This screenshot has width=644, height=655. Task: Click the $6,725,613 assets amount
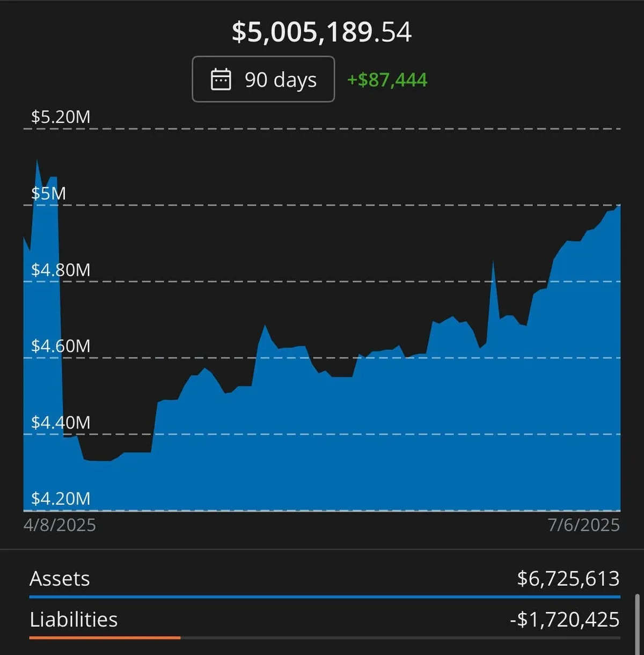[568, 579]
